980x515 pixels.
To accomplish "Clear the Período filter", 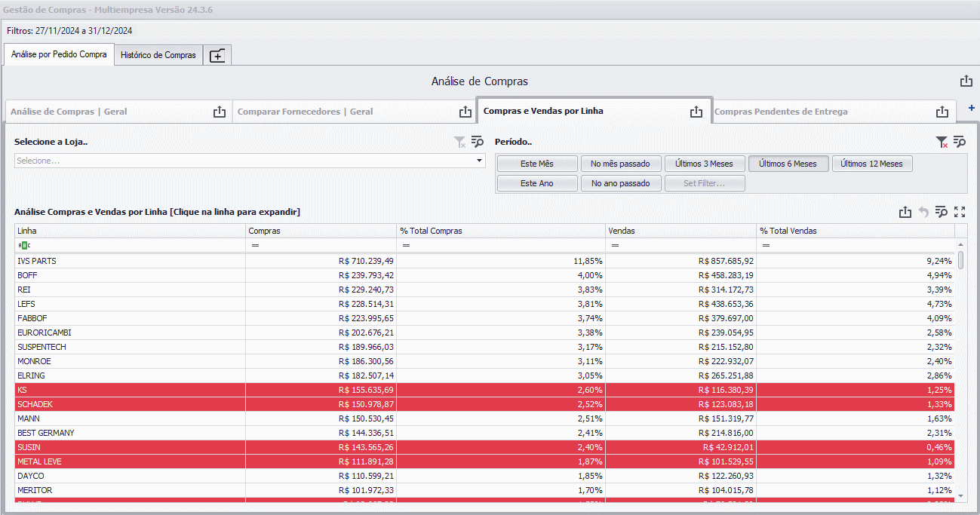I will [942, 142].
